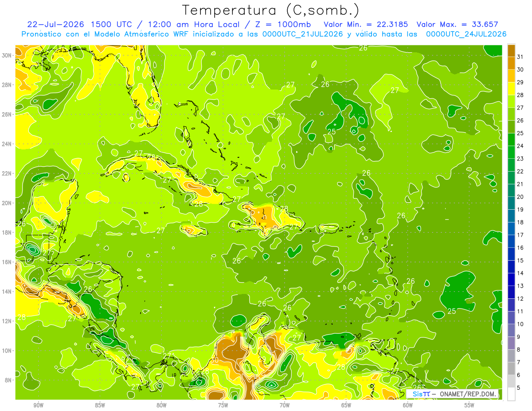Click the 14N latitude axis label
Viewport: 532px width, 411px height.
[7, 291]
